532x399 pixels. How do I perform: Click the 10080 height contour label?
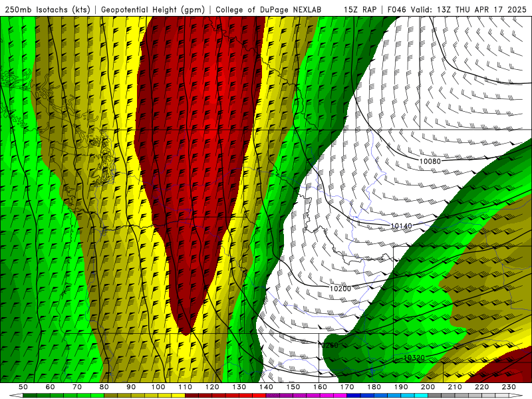click(x=430, y=161)
